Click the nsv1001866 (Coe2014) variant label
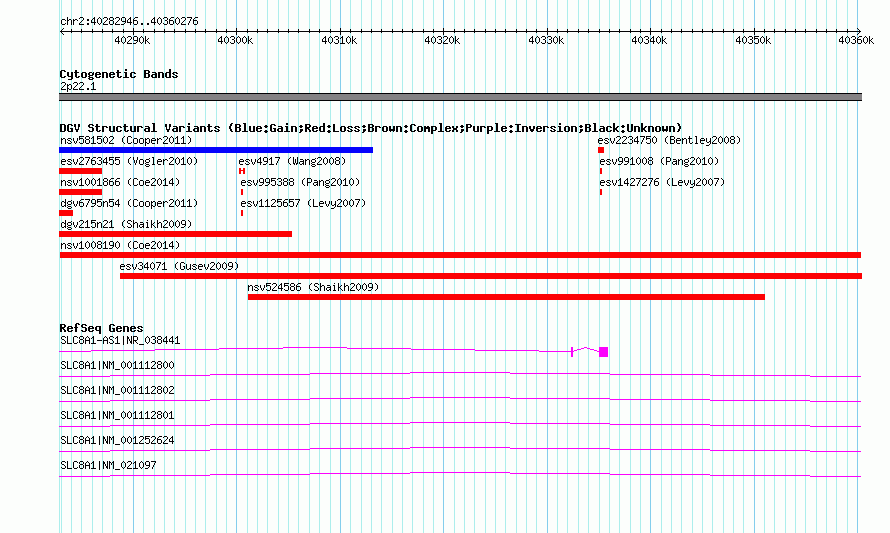The image size is (890, 533). pos(120,182)
